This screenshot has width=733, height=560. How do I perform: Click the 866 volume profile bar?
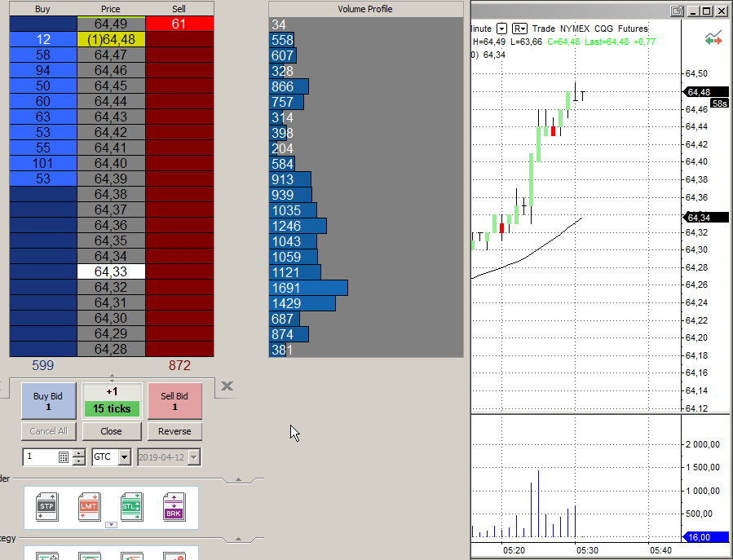(x=289, y=86)
